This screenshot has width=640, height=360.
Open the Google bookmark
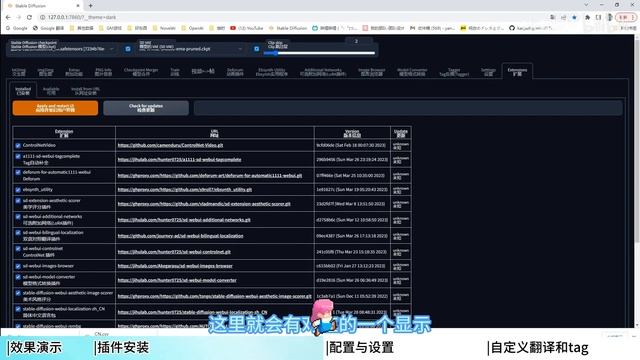(x=17, y=28)
